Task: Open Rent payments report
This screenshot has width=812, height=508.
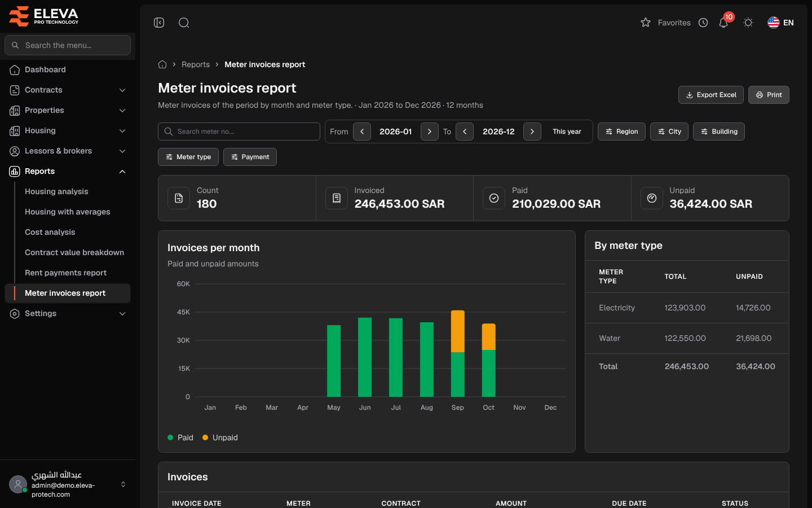Action: click(x=65, y=273)
